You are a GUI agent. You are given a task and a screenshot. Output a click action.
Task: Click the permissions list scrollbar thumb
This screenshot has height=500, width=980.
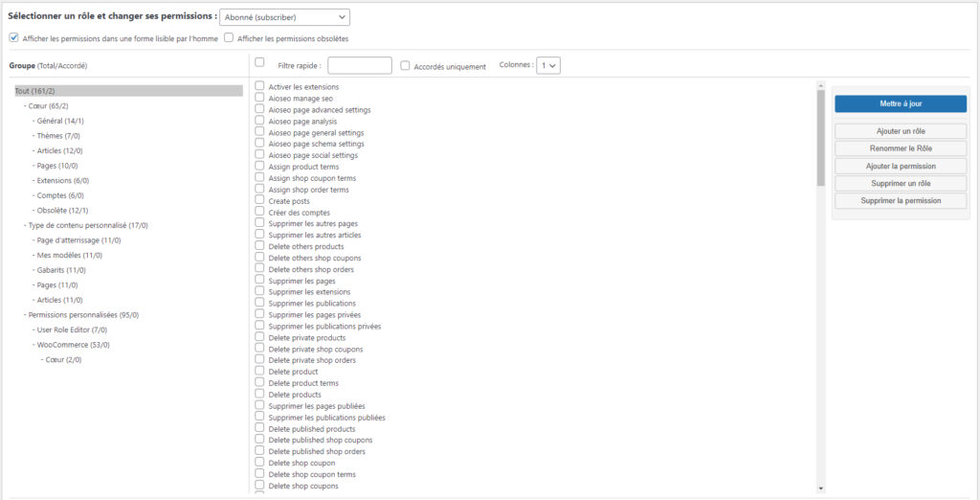820,138
